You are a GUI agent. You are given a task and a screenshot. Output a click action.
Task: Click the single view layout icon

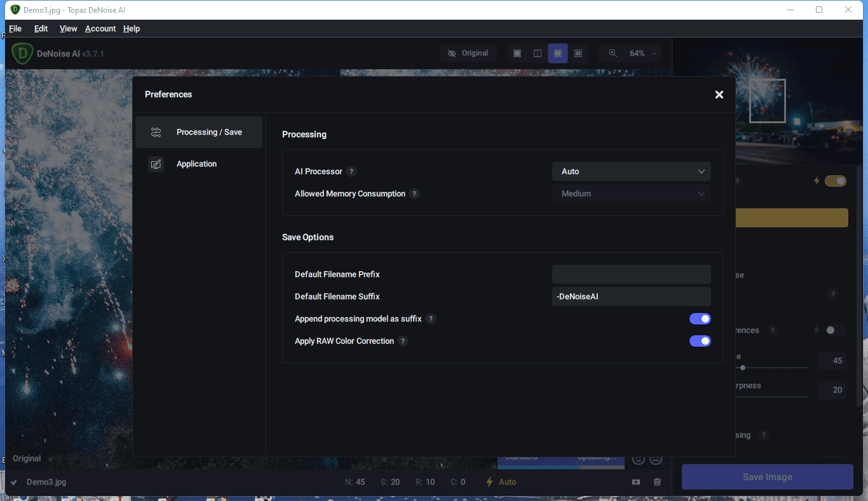click(517, 53)
